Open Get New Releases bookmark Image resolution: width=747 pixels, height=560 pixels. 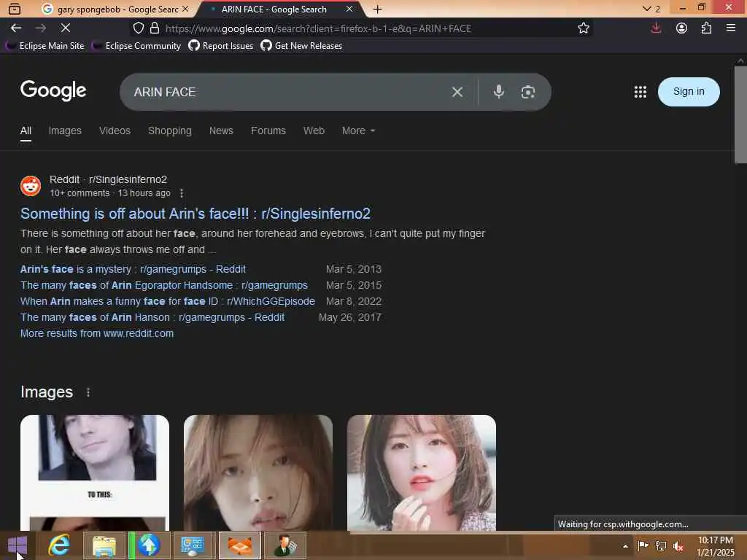pyautogui.click(x=301, y=46)
